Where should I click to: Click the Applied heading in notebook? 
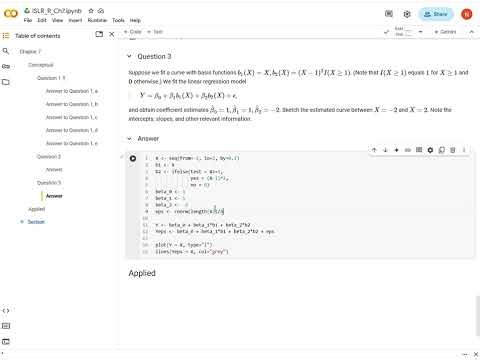[142, 273]
